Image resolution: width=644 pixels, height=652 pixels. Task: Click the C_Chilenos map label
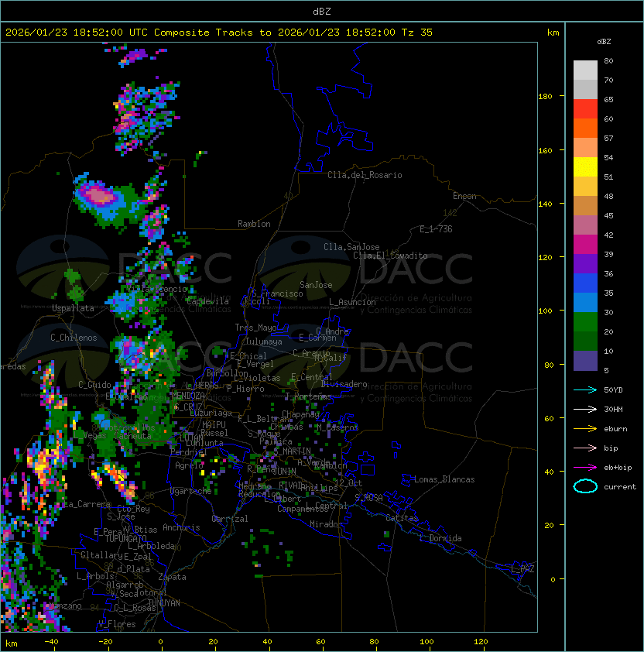(74, 338)
